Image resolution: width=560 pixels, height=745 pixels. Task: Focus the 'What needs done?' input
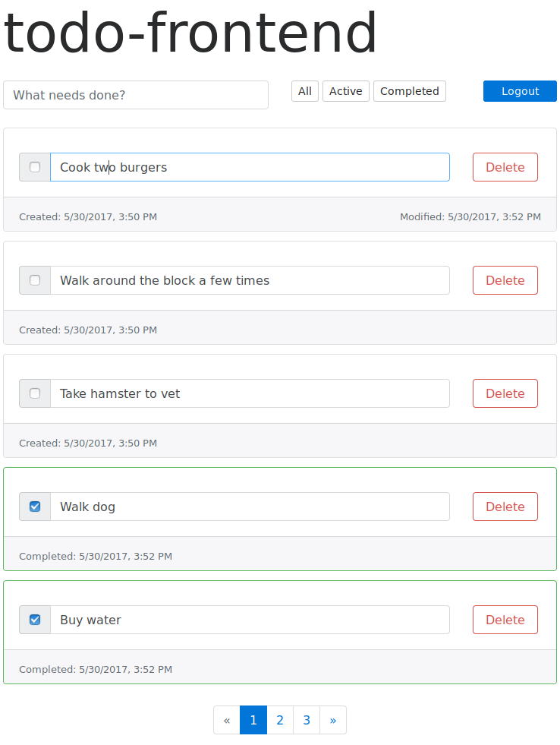(x=136, y=95)
